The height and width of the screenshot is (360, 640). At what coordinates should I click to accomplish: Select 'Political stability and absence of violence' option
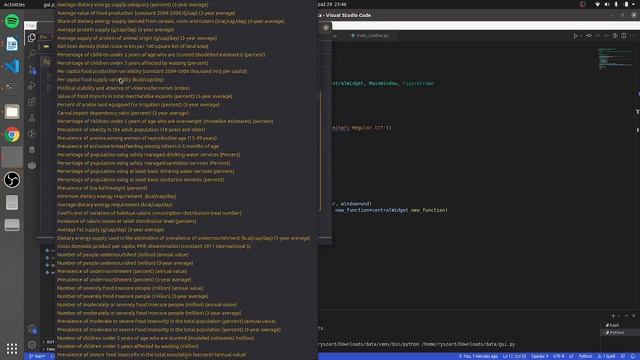tap(124, 88)
